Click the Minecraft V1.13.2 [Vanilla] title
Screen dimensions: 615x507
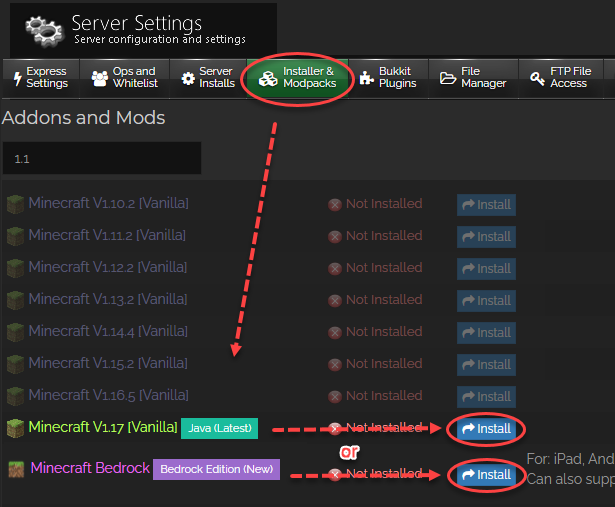click(x=108, y=299)
